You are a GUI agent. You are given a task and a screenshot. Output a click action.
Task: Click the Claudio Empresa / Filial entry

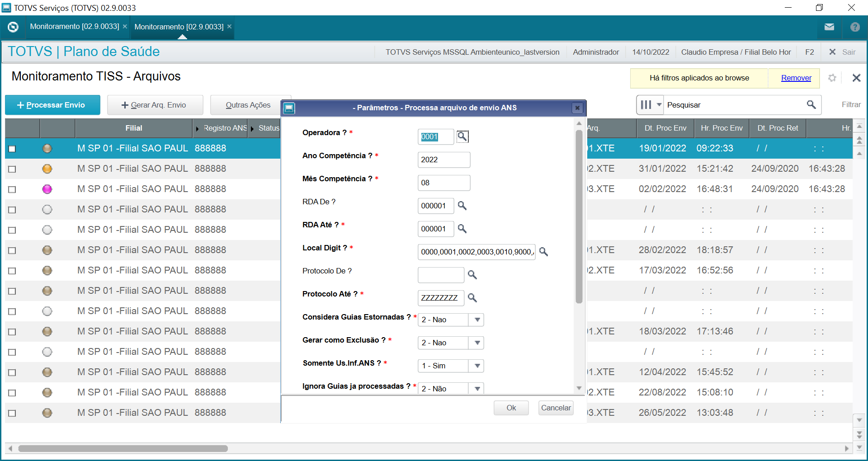point(736,52)
